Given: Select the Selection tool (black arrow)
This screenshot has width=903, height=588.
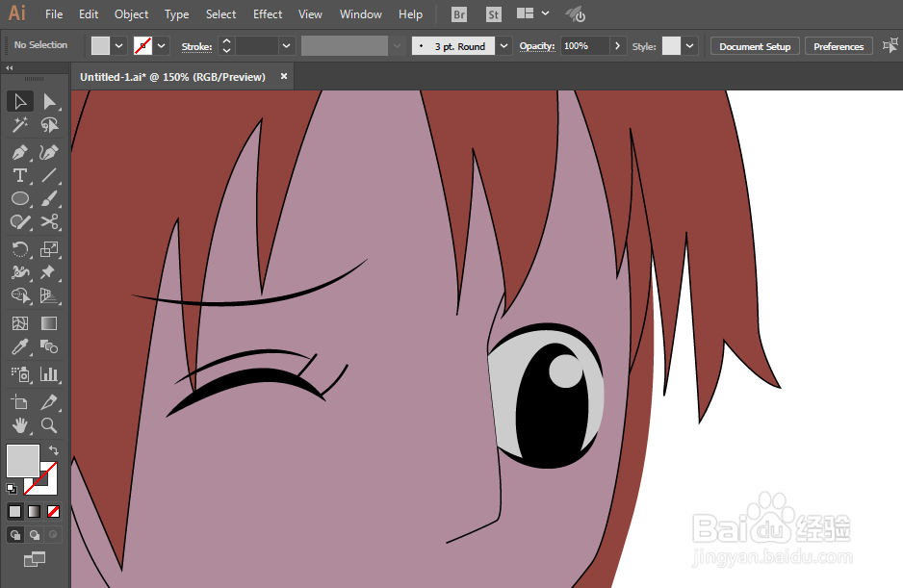Looking at the screenshot, I should [x=20, y=101].
